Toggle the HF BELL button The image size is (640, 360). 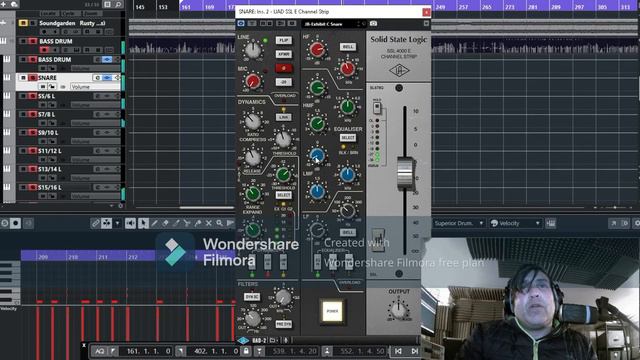[x=348, y=47]
